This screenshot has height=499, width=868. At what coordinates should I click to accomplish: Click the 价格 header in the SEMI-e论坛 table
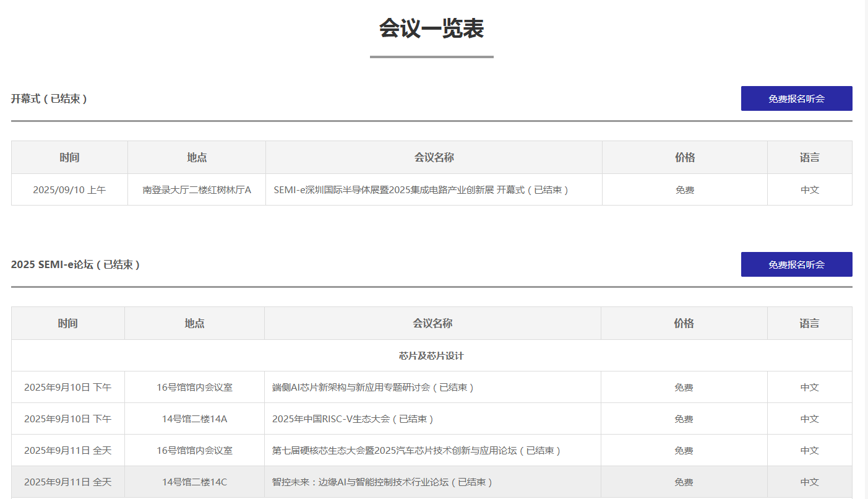pos(684,323)
